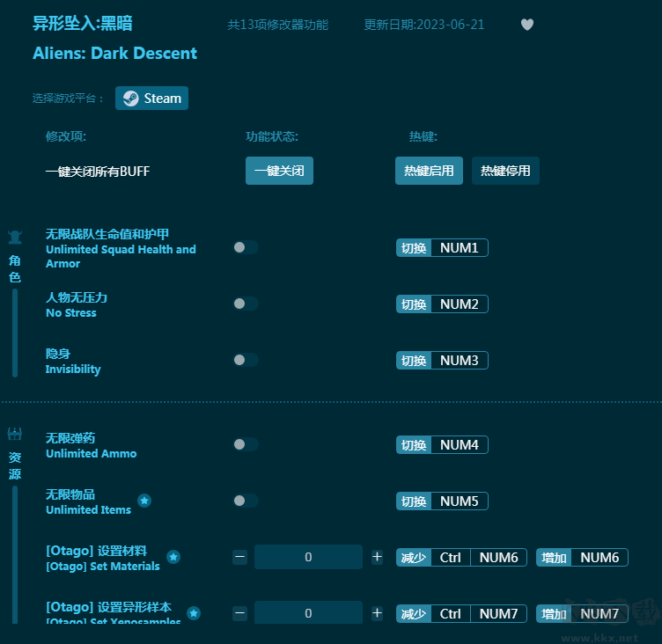Click the resources category basket icon
662x644 pixels.
click(x=15, y=434)
